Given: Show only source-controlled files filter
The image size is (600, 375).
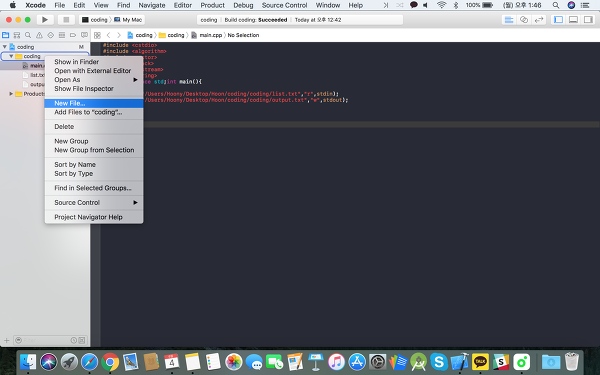Looking at the screenshot, I should pyautogui.click(x=82, y=340).
